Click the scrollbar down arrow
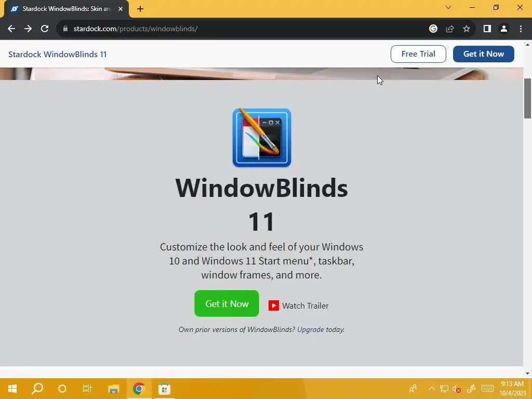The height and width of the screenshot is (399, 532). 527,374
